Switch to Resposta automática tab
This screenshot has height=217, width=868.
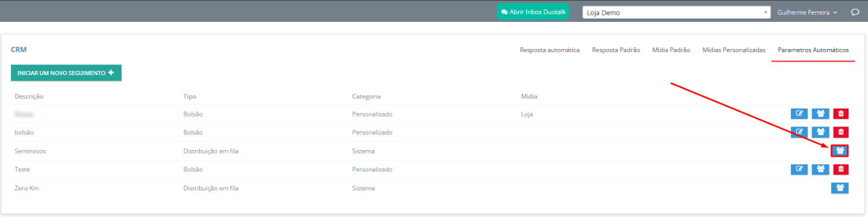pyautogui.click(x=549, y=50)
